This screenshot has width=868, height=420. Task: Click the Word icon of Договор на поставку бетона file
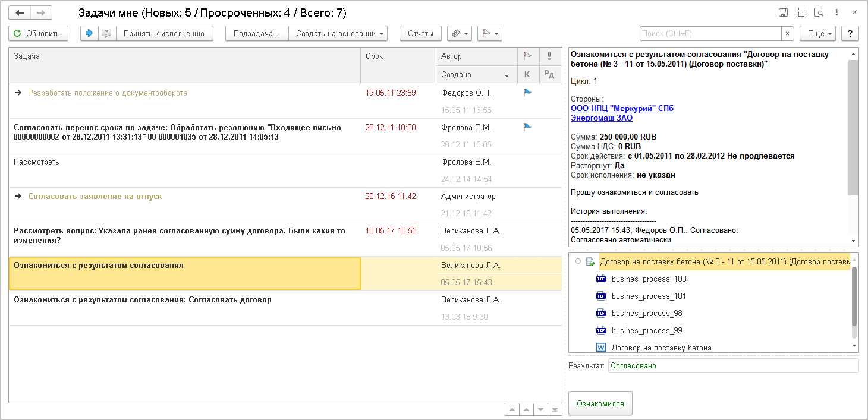click(x=600, y=348)
